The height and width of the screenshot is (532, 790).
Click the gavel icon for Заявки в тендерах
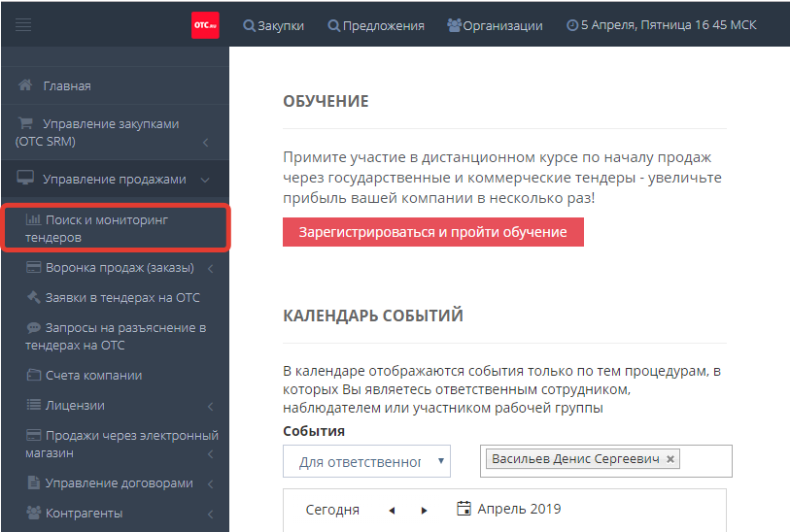pyautogui.click(x=33, y=298)
